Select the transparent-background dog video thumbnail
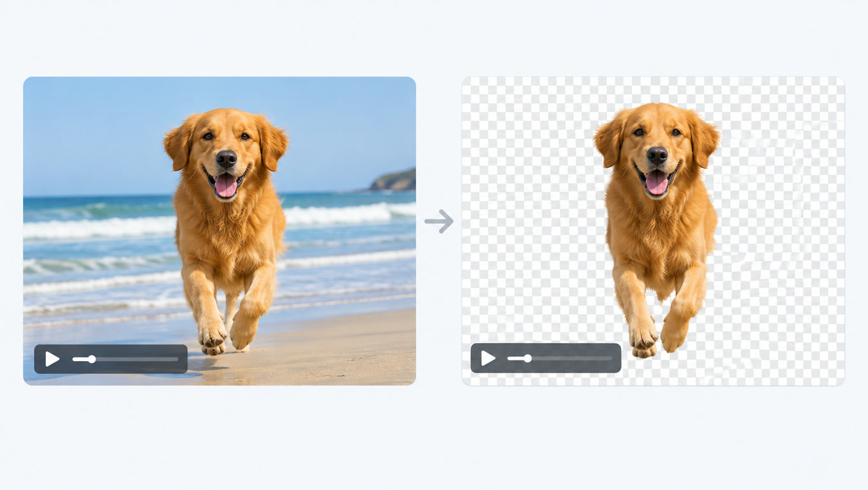 point(653,231)
